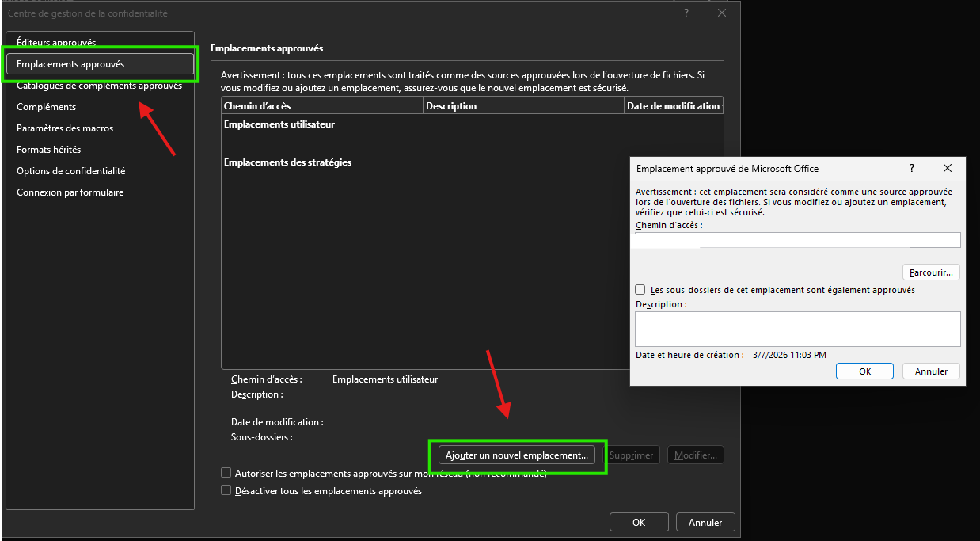Image resolution: width=980 pixels, height=541 pixels.
Task: Sort by Description column header
Action: (524, 106)
